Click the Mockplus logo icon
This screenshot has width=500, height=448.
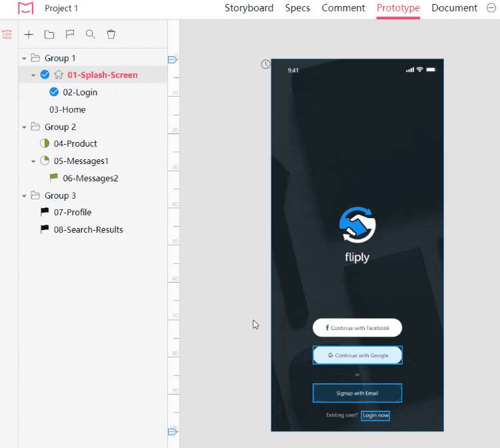point(25,8)
